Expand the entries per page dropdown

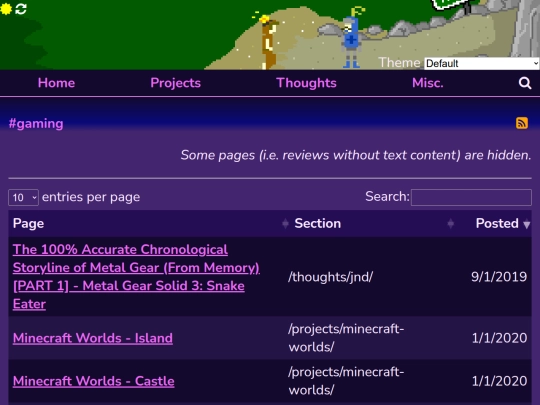23,197
